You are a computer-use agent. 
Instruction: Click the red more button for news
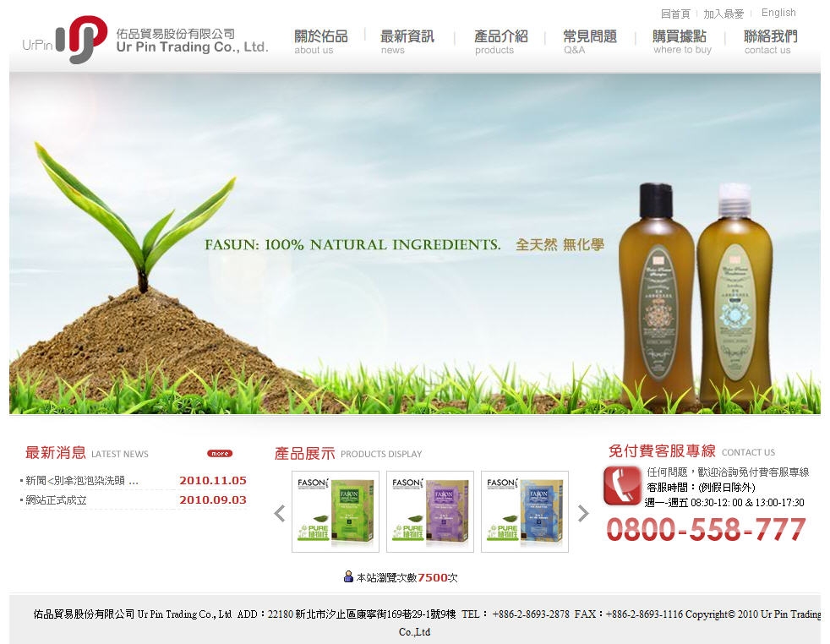[x=220, y=454]
